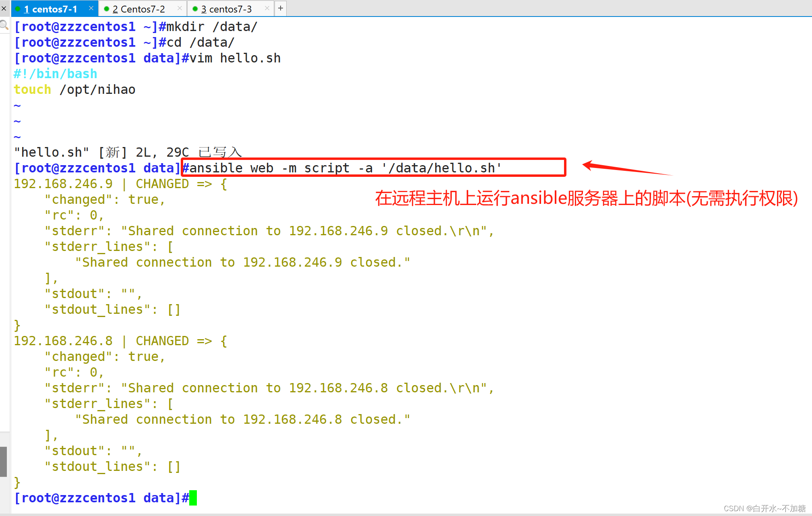Screen dimensions: 812x516
Task: Click the mkdir /data/ command line
Action: pos(211,27)
